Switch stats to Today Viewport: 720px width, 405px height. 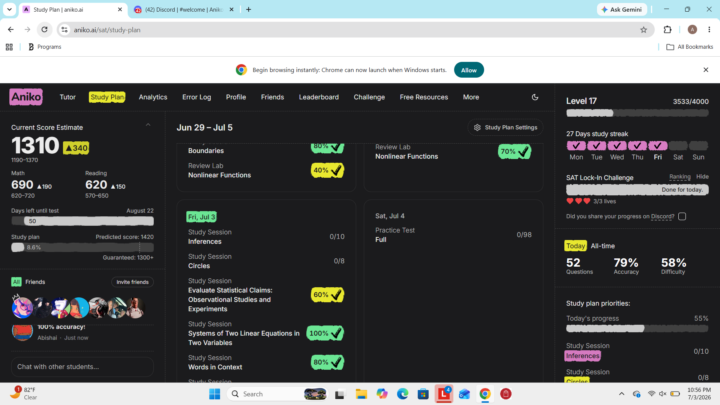[x=575, y=246]
